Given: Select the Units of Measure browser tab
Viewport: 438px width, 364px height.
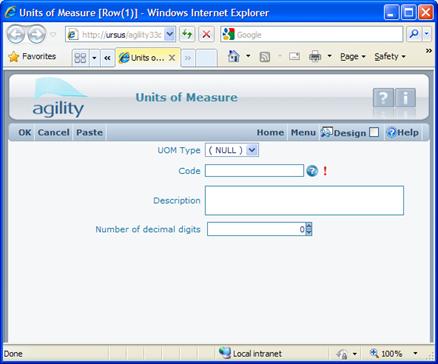Looking at the screenshot, I should click(x=148, y=58).
